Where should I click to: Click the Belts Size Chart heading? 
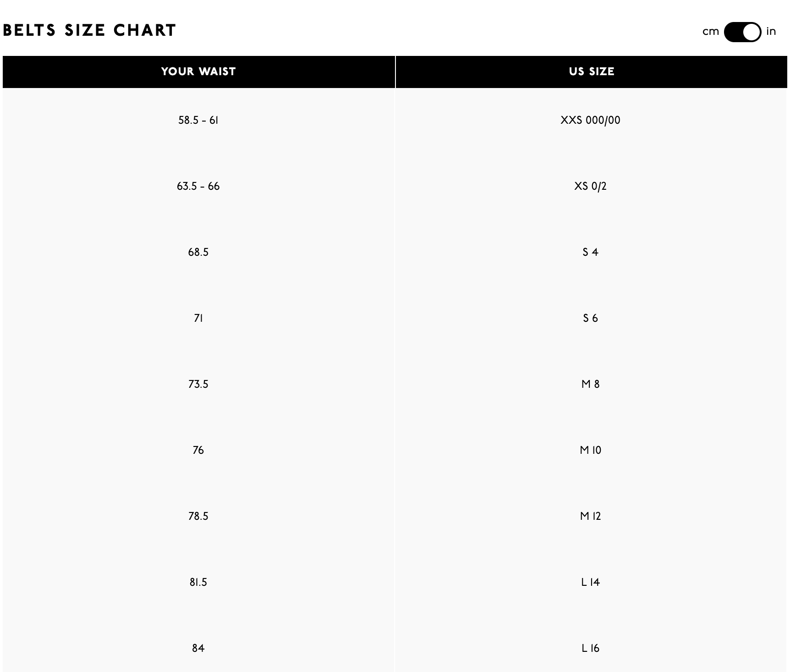click(89, 30)
